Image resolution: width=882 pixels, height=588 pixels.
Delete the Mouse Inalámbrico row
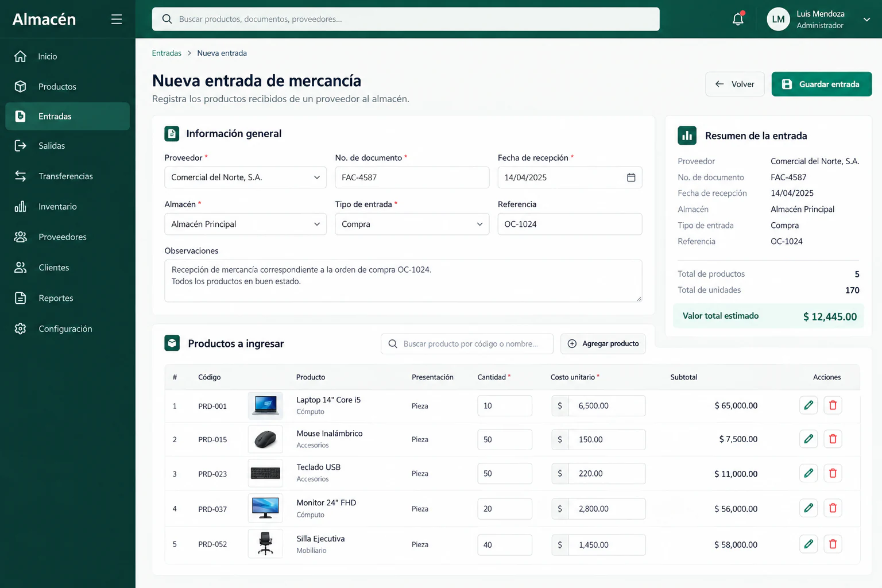(x=833, y=439)
